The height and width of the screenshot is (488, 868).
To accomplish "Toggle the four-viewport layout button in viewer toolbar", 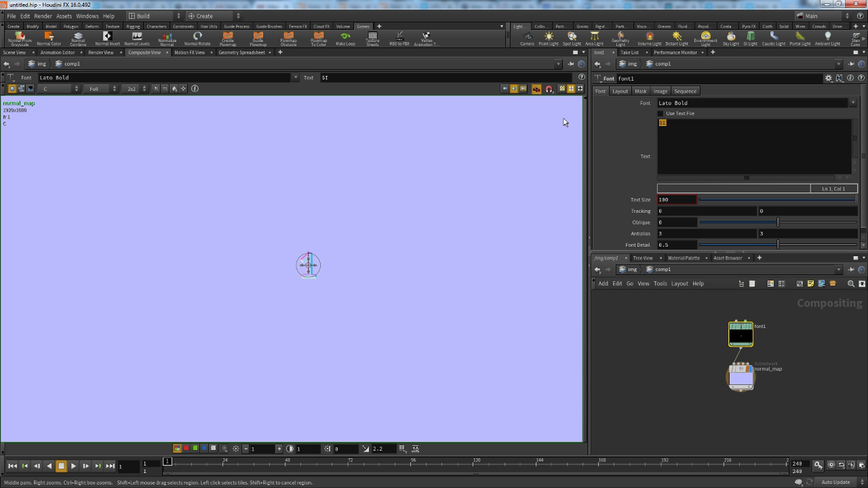I will (571, 89).
